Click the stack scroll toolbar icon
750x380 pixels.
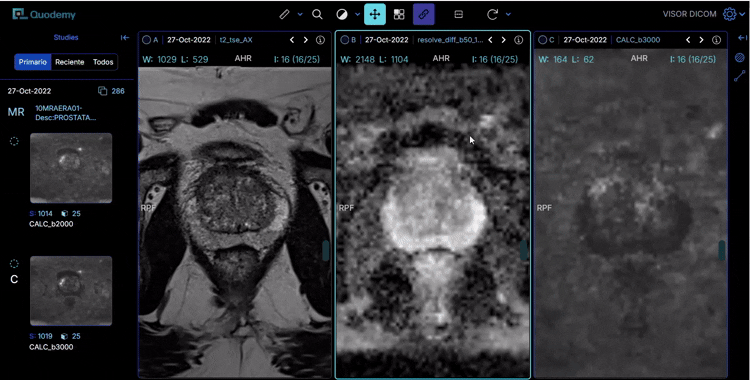tap(458, 14)
